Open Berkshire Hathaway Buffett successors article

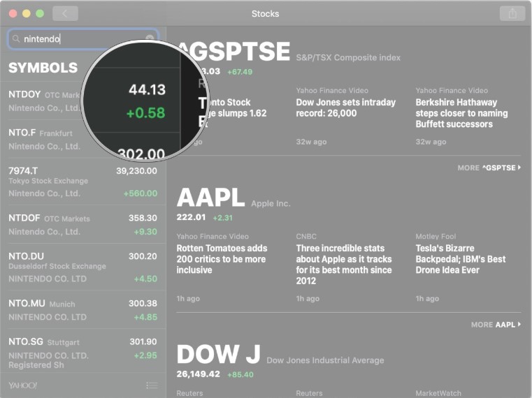pos(462,113)
